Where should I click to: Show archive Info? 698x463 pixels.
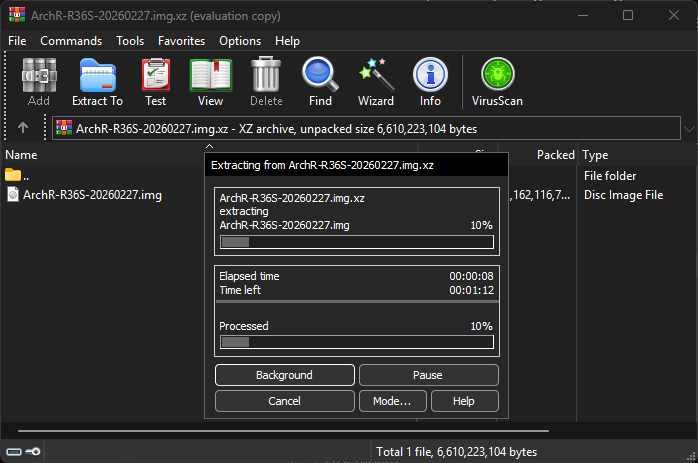point(430,82)
